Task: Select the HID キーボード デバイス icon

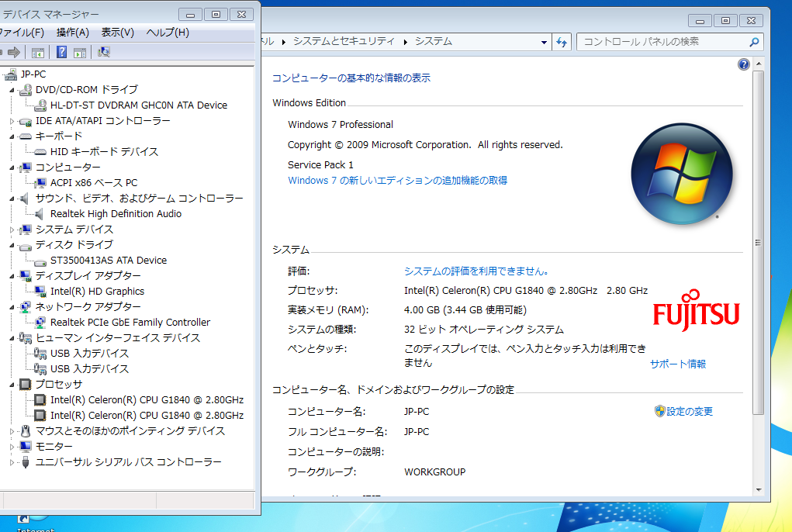Action: pyautogui.click(x=40, y=152)
